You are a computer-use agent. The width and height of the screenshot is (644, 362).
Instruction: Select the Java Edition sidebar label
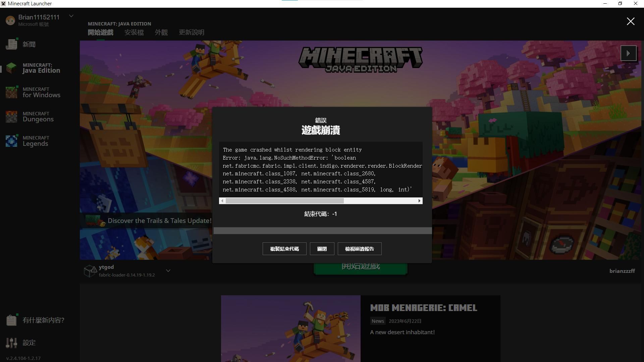click(41, 71)
